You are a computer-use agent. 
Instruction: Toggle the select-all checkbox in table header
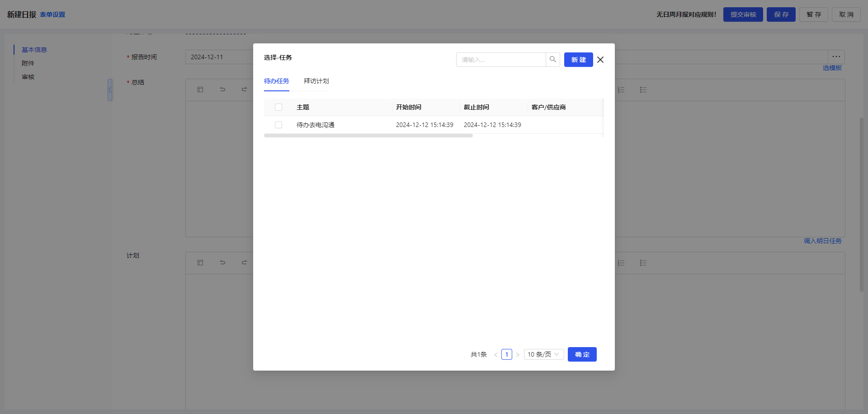[x=278, y=107]
